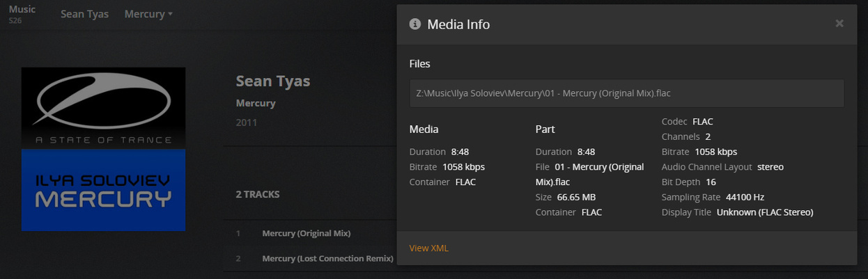Screen dimensions: 868x279
Task: Click the info icon beside Media Info
Action: [x=415, y=24]
